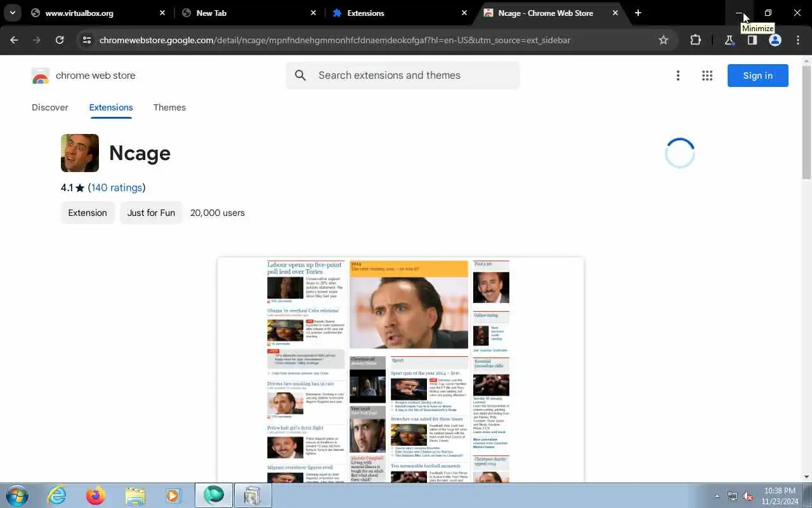Reload the current page
Image resolution: width=812 pixels, height=508 pixels.
point(60,40)
